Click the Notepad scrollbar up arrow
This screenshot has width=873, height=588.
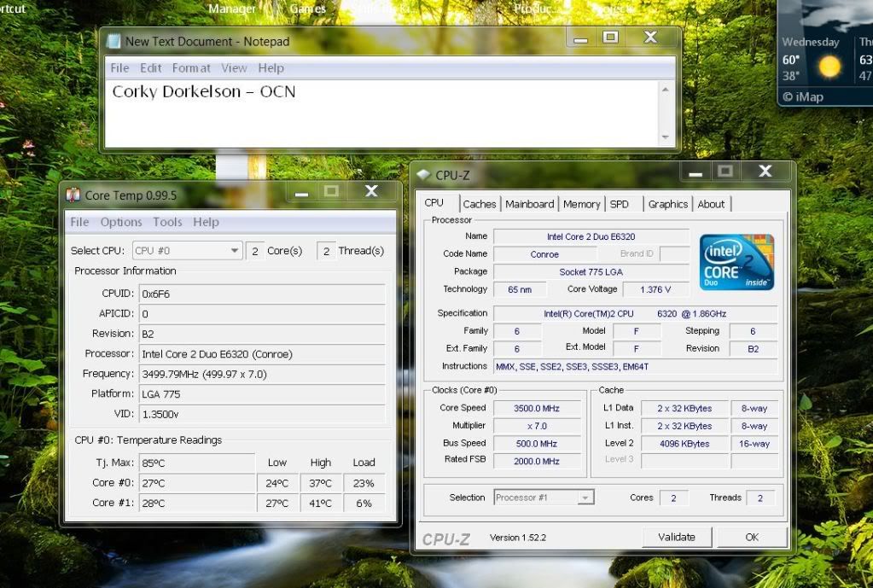665,89
